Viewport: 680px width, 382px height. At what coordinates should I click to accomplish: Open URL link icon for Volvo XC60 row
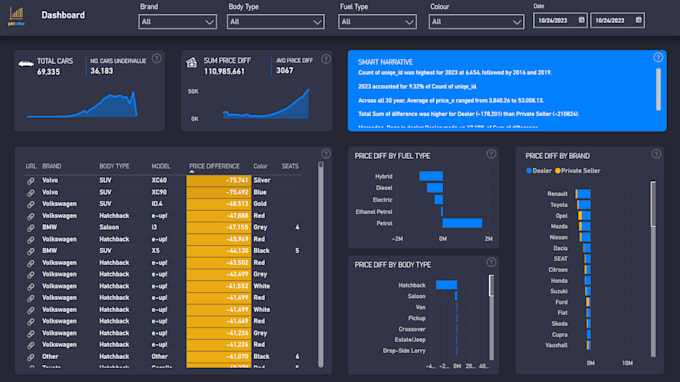(30, 181)
